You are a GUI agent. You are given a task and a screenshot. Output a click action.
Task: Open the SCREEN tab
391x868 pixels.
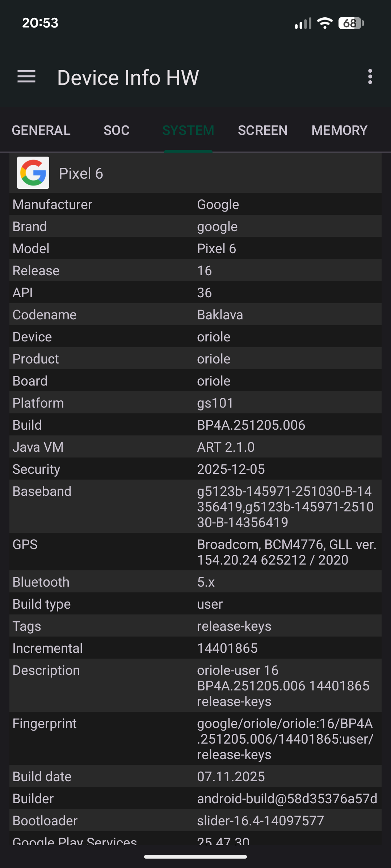(262, 131)
